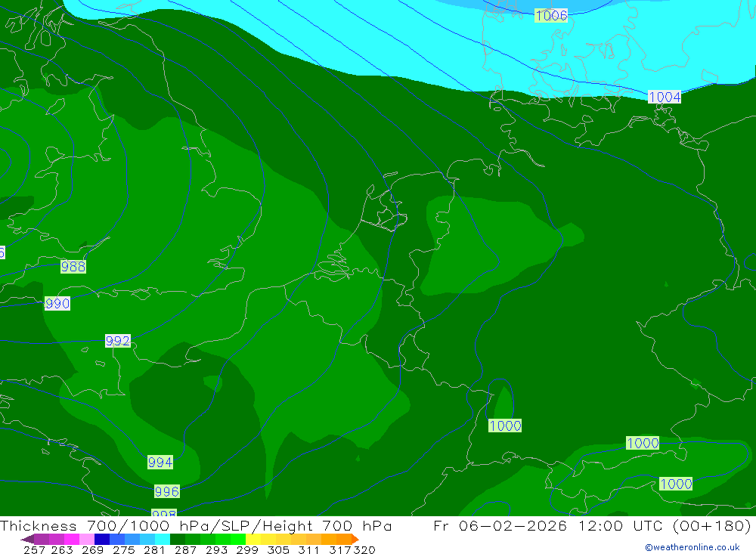Select the 996 isobar label

(x=167, y=491)
